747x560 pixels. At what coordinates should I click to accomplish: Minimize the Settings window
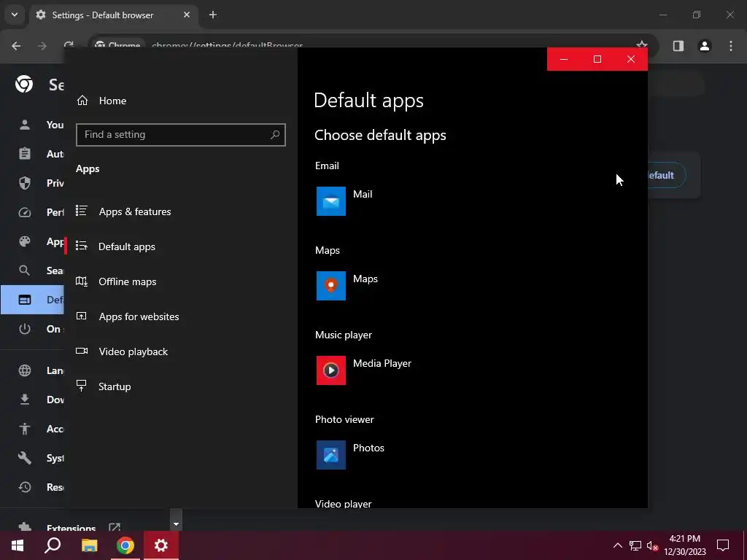click(564, 59)
